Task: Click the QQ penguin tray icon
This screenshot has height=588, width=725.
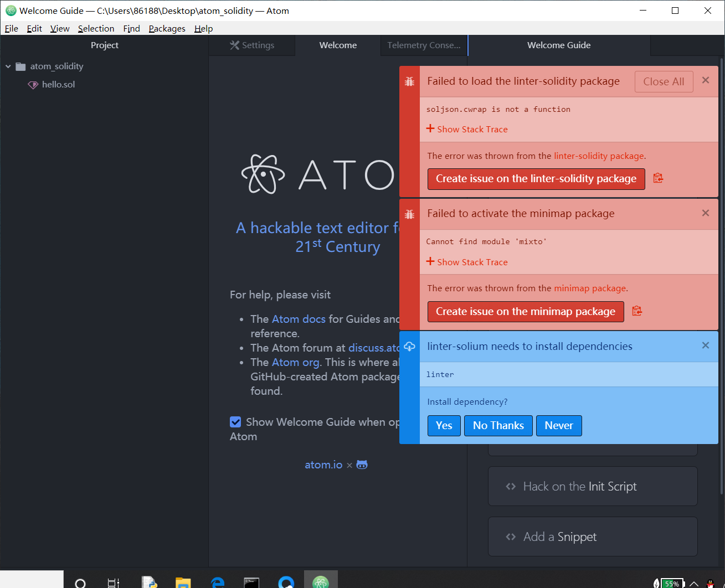Action: pos(711,584)
